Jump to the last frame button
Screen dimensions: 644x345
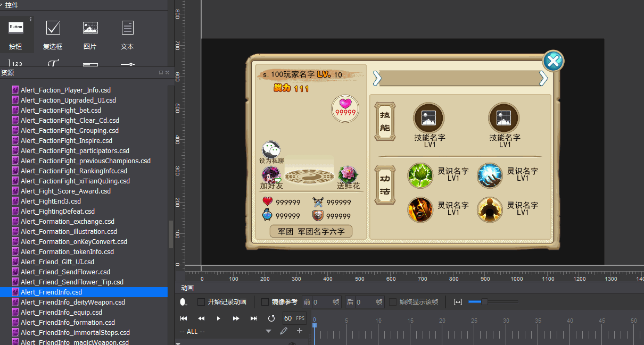tap(254, 318)
